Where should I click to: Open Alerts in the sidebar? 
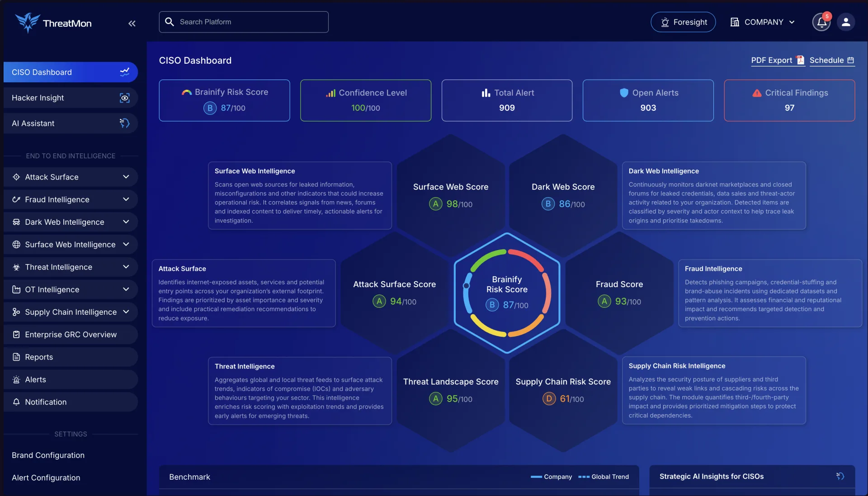pyautogui.click(x=71, y=379)
